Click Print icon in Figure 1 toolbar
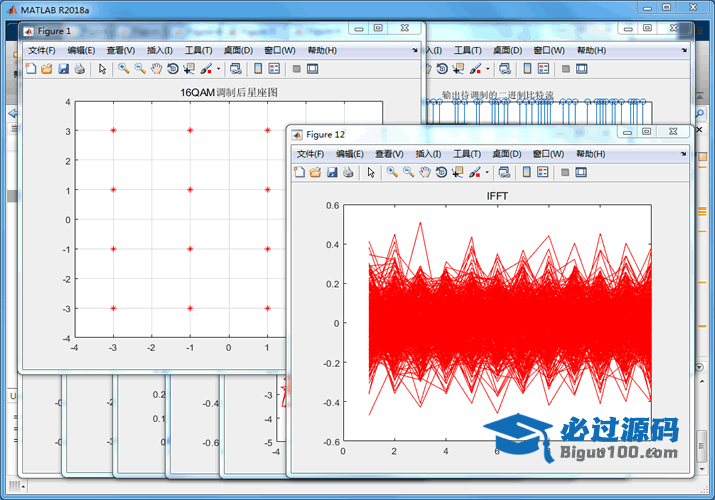Viewport: 715px width, 500px height. (80, 69)
